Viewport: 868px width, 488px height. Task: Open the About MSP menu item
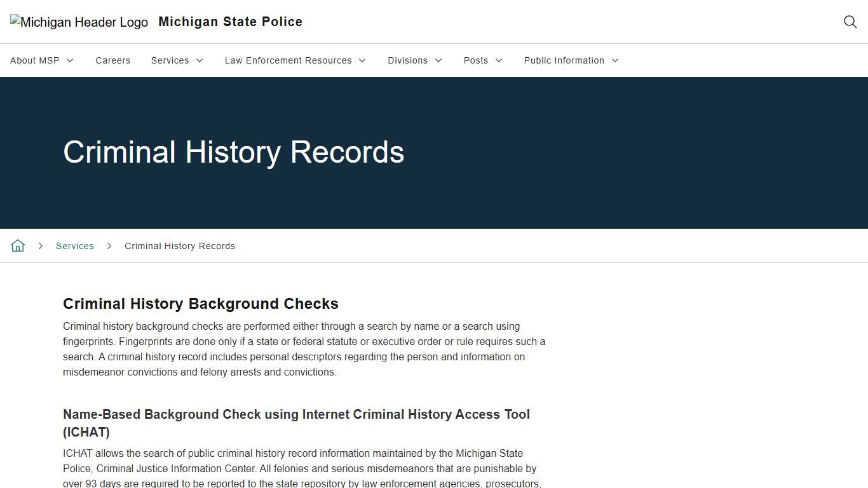pos(35,60)
